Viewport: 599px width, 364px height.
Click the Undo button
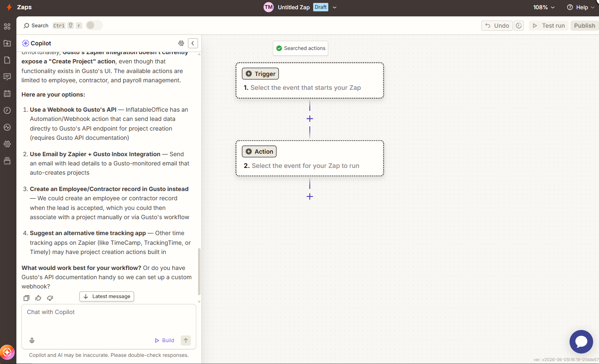pyautogui.click(x=497, y=26)
